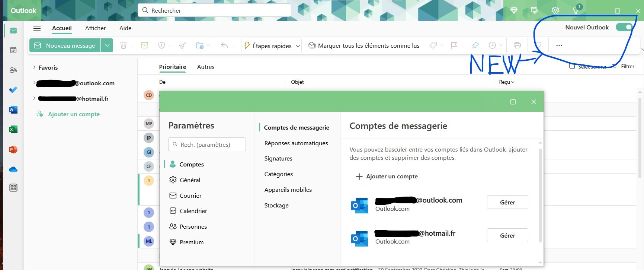
Task: Click the Reply arrow icon
Action: tap(224, 45)
